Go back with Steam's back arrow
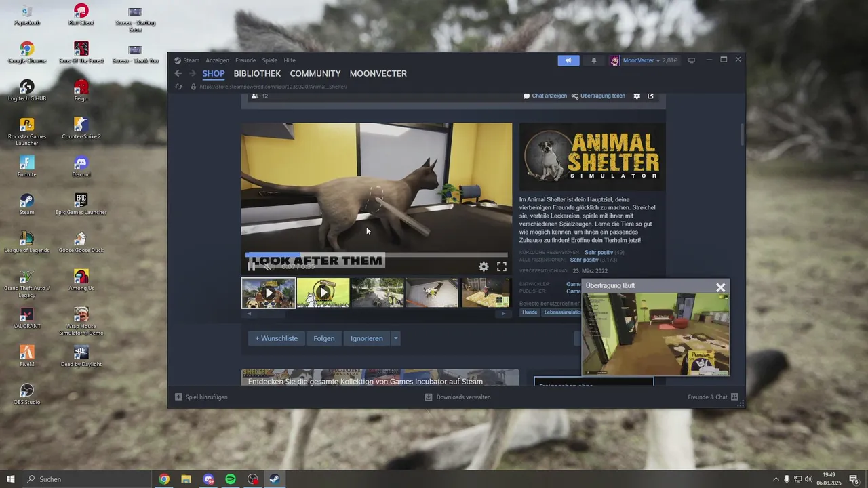Viewport: 868px width, 488px height. click(x=178, y=73)
